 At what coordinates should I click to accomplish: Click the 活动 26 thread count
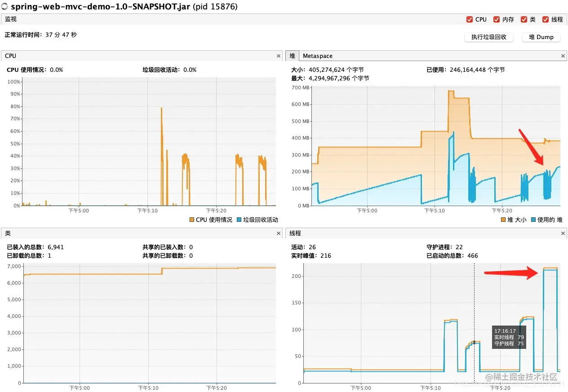pos(303,247)
